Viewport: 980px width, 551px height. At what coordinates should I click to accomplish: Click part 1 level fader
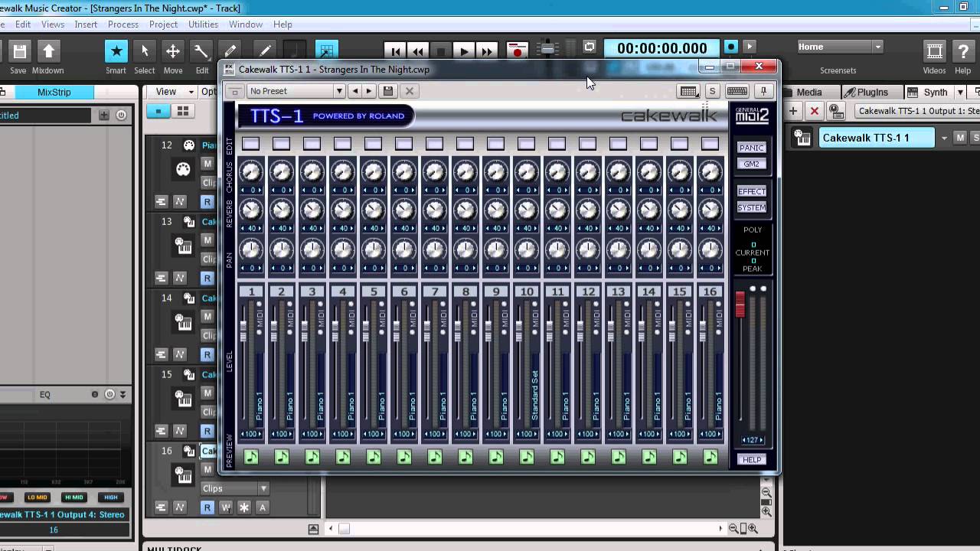coord(245,331)
